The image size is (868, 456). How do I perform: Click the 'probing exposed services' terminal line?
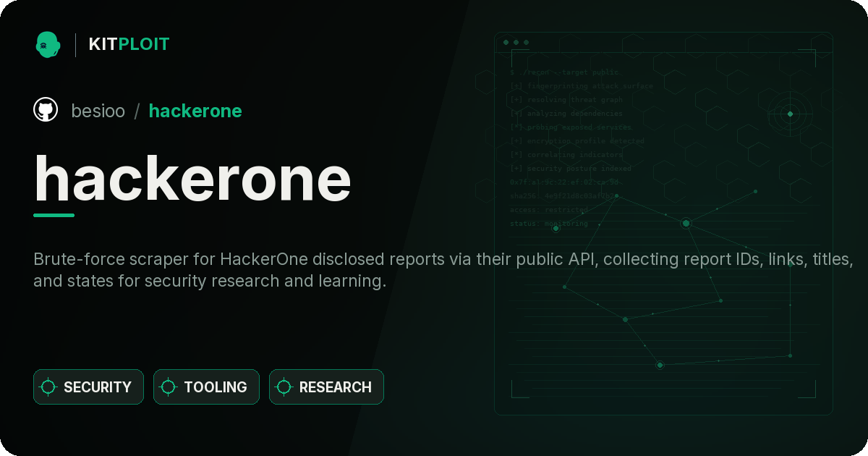(x=571, y=127)
